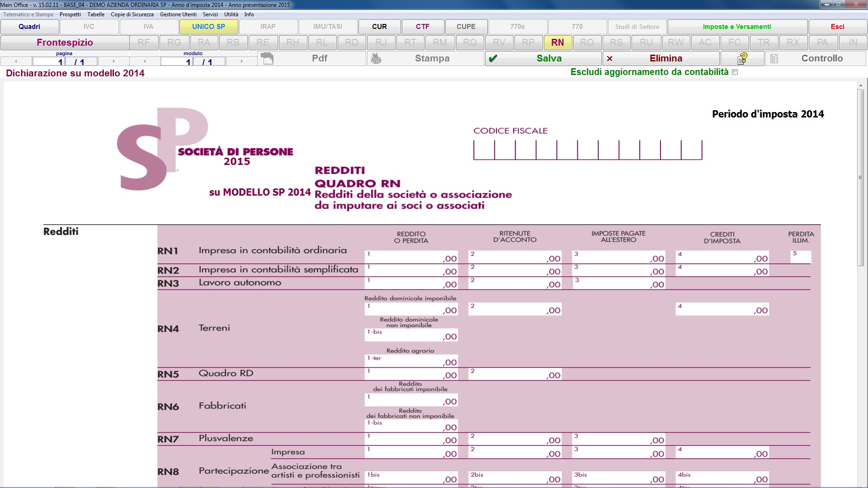Open the Prospetti menu
868x488 pixels.
click(70, 14)
